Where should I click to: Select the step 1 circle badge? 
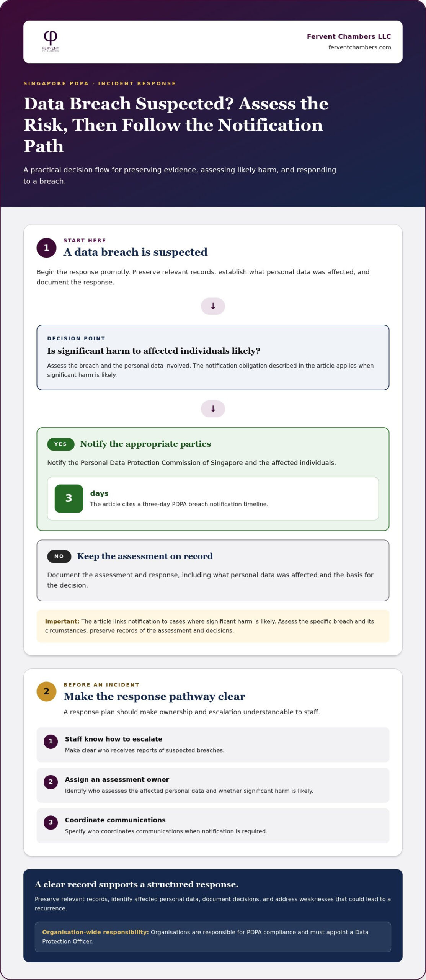pyautogui.click(x=46, y=248)
